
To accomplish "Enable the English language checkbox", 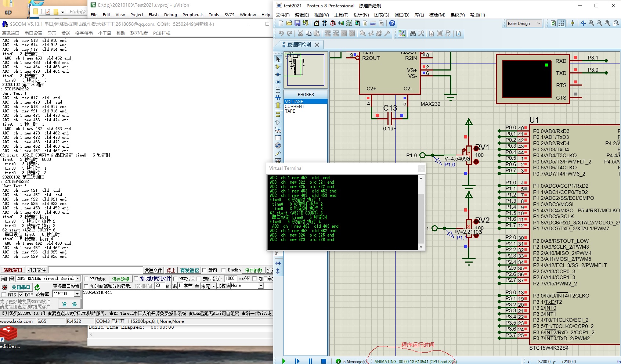I will pos(224,270).
